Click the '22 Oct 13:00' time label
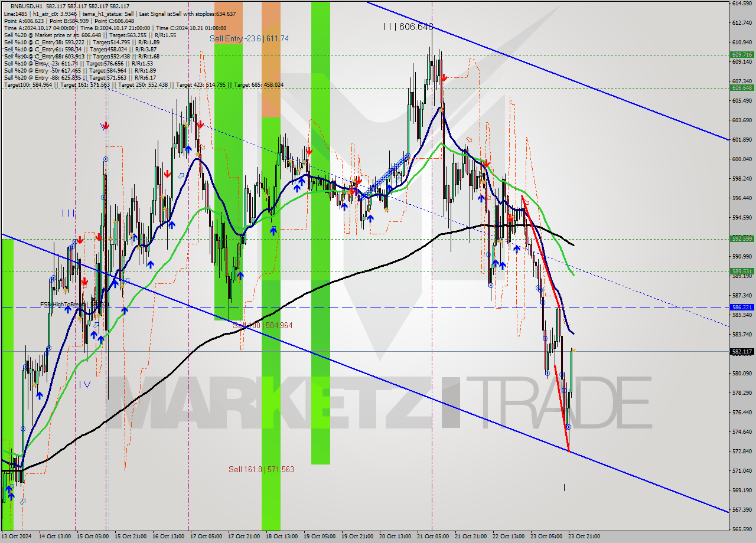The width and height of the screenshot is (756, 543). click(x=509, y=537)
